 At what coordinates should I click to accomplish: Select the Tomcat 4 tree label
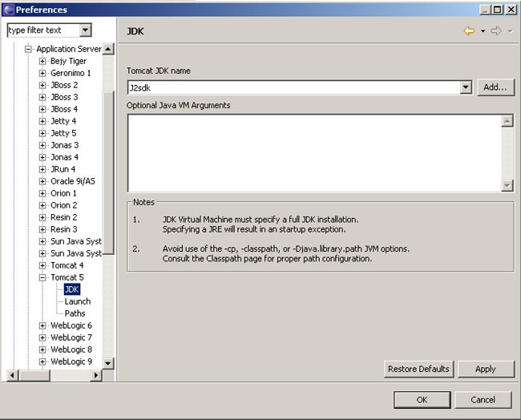coord(67,265)
